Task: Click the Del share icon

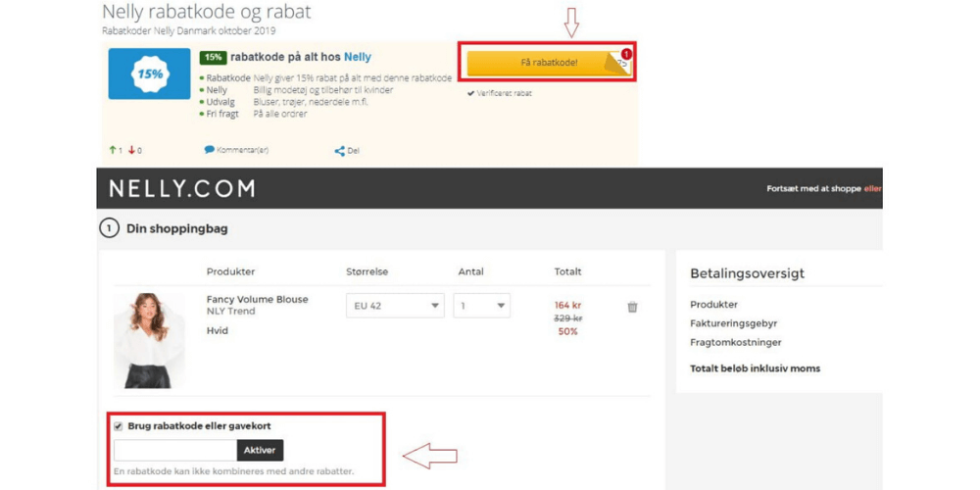Action: pos(339,151)
